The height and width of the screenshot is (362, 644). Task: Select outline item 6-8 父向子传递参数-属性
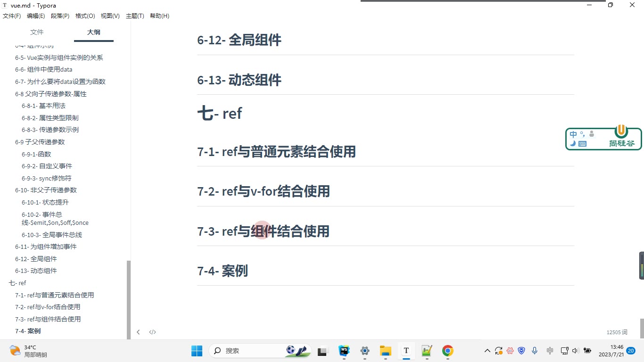click(51, 94)
